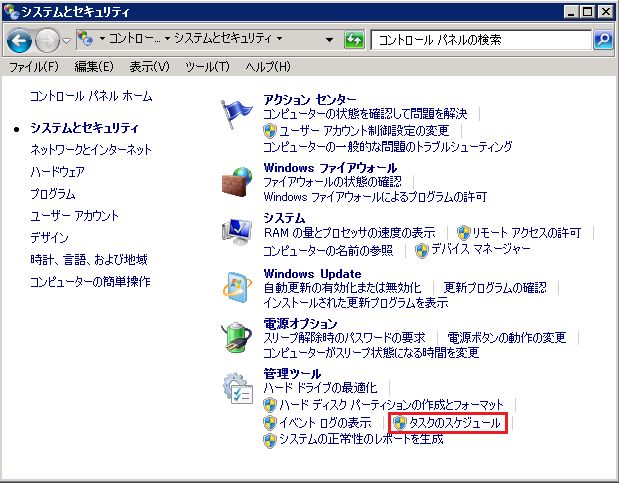Open タスクのスケジュール
The image size is (619, 483).
click(x=454, y=423)
